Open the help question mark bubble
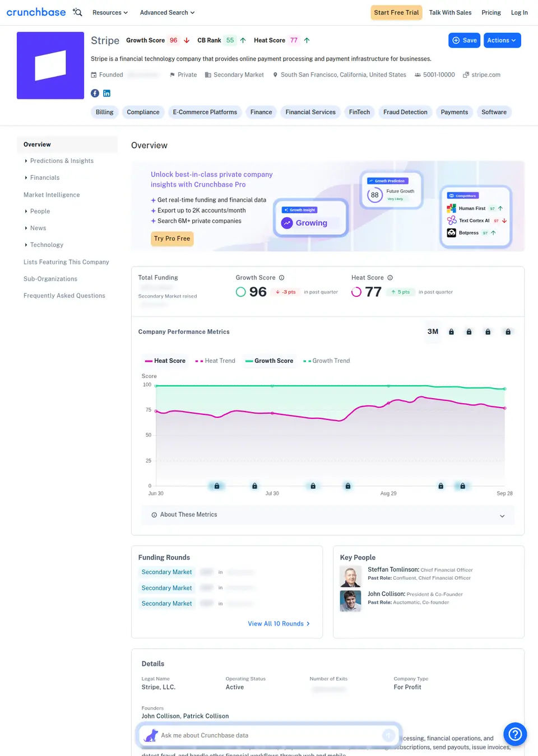Screen dimensions: 538x756 click(515, 734)
